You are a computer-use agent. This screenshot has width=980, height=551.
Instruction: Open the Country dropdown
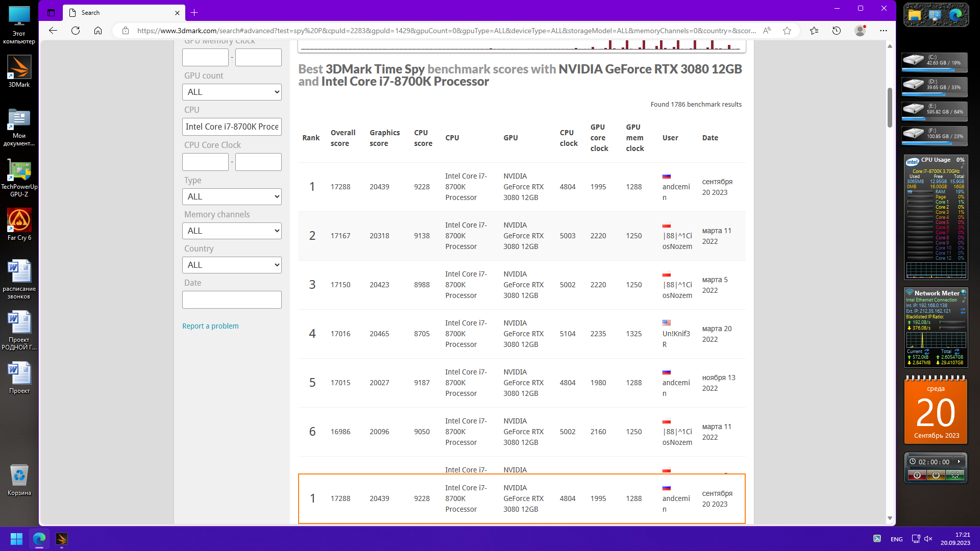(x=232, y=265)
